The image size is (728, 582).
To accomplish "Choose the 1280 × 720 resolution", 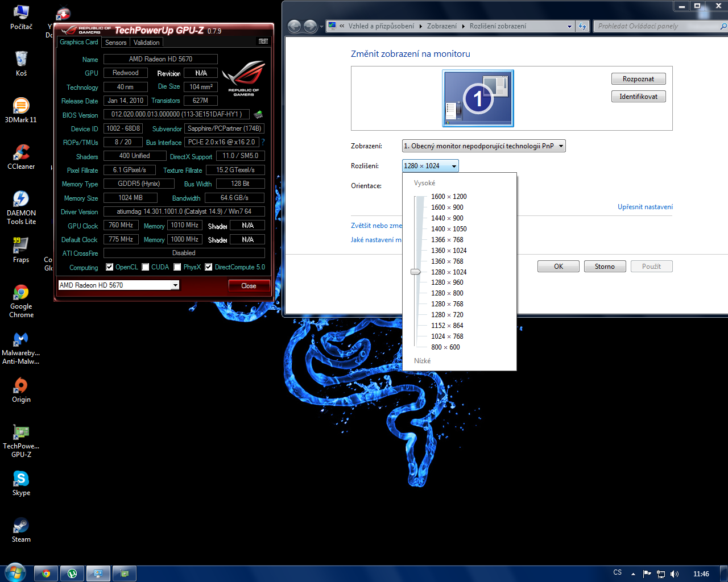I will click(x=447, y=315).
